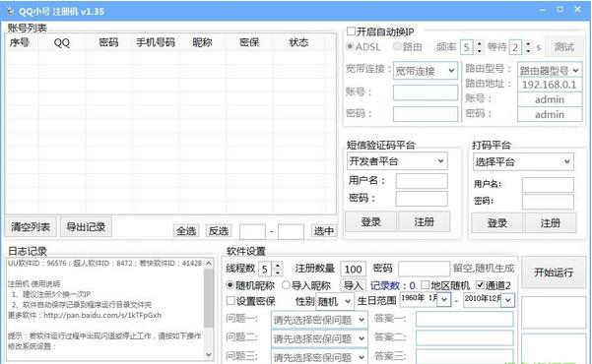Sort by the 手机号码 column header
Screen dimensions: 592x364
156,42
